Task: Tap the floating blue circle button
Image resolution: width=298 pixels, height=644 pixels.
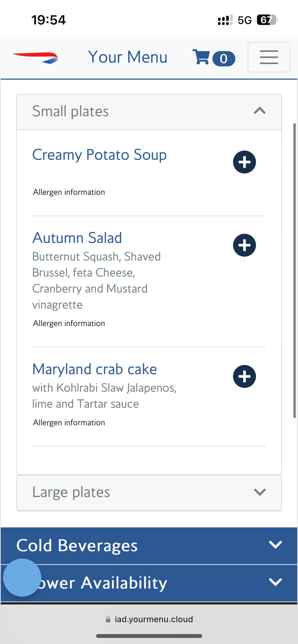Action: pos(22,577)
